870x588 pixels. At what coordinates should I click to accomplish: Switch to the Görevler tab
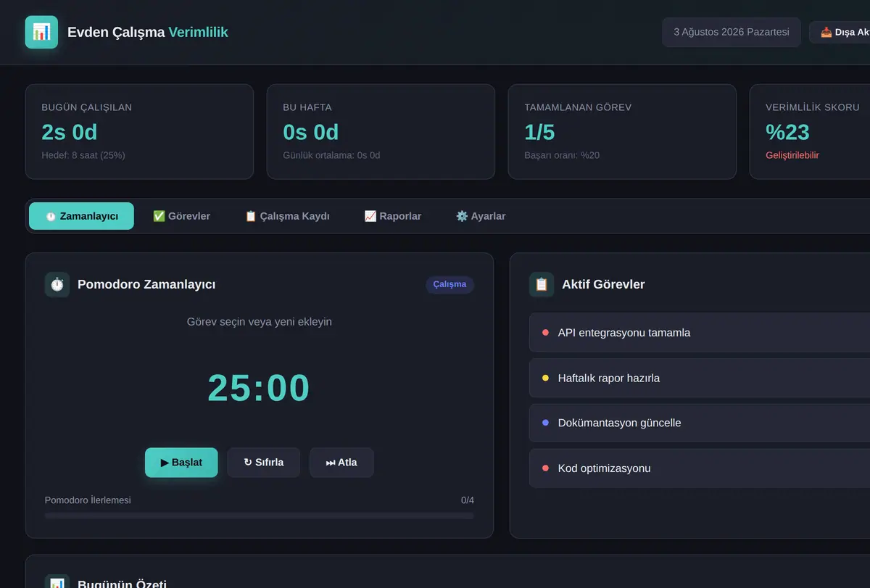(181, 216)
